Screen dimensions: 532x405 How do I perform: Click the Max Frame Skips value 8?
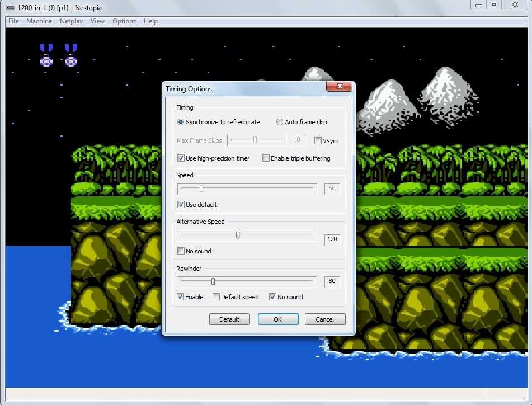pyautogui.click(x=299, y=140)
